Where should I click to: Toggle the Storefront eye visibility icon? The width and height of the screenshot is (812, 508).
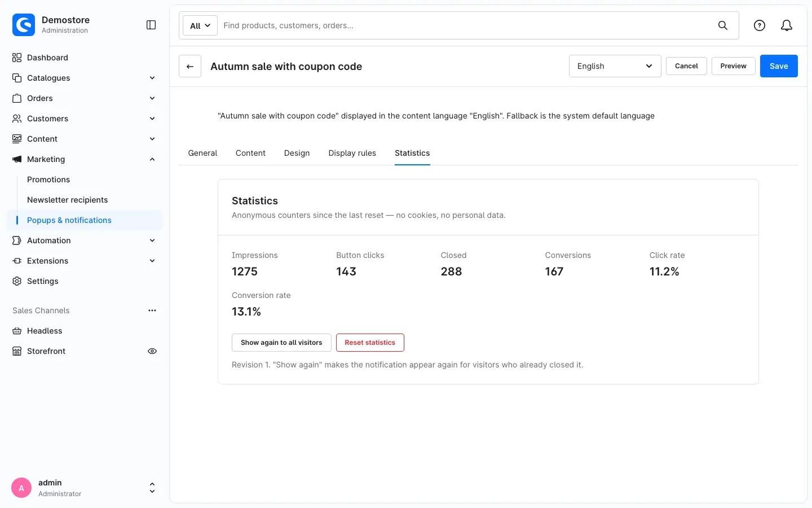click(152, 351)
